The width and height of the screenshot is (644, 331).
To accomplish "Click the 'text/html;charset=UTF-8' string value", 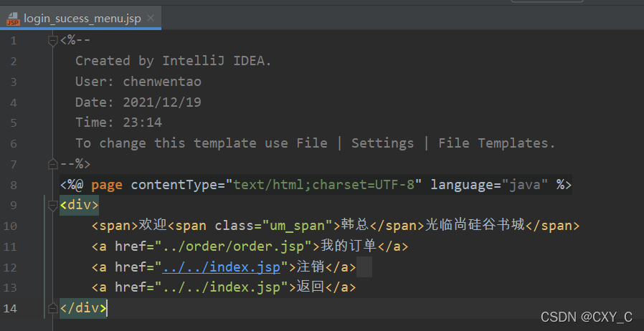I will click(x=323, y=185).
